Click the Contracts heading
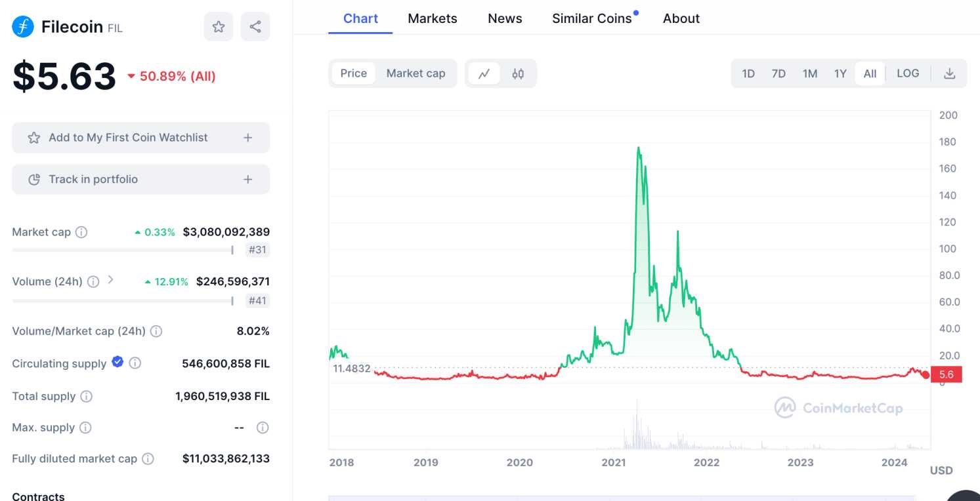 (x=38, y=496)
